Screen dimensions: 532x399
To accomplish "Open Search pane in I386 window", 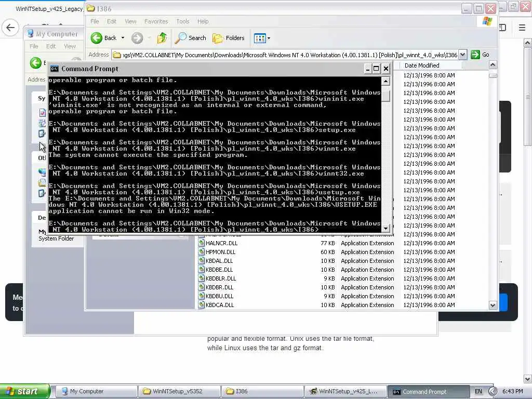I will pos(190,38).
